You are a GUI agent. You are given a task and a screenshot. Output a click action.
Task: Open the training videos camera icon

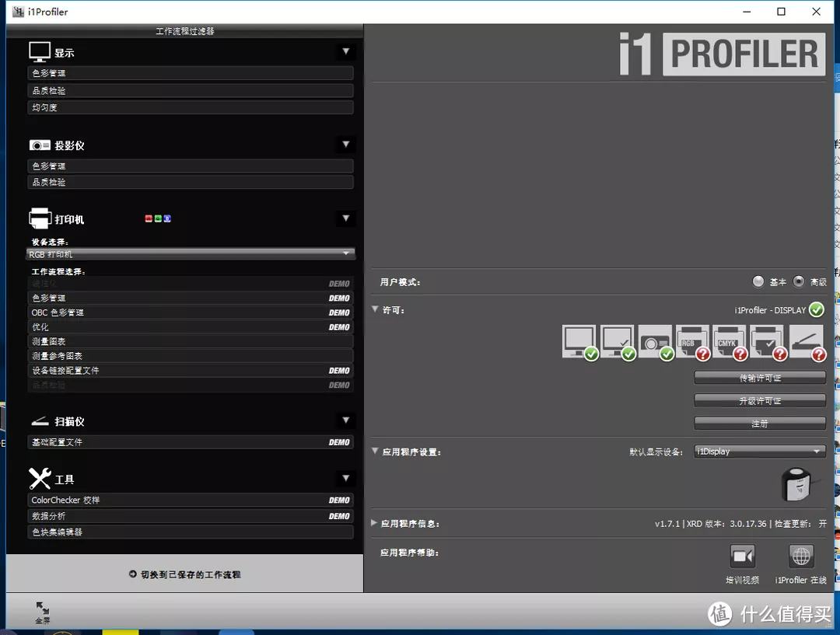[x=743, y=556]
